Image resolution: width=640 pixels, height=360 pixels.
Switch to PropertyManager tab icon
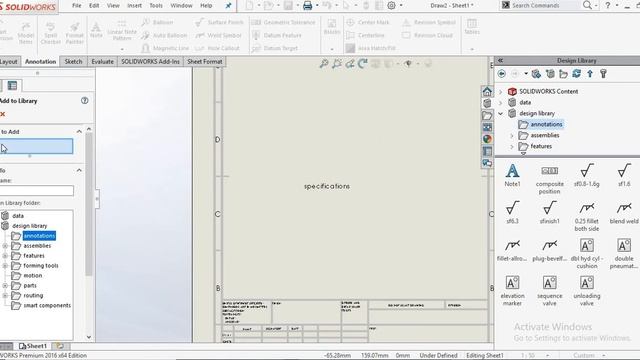click(12, 85)
